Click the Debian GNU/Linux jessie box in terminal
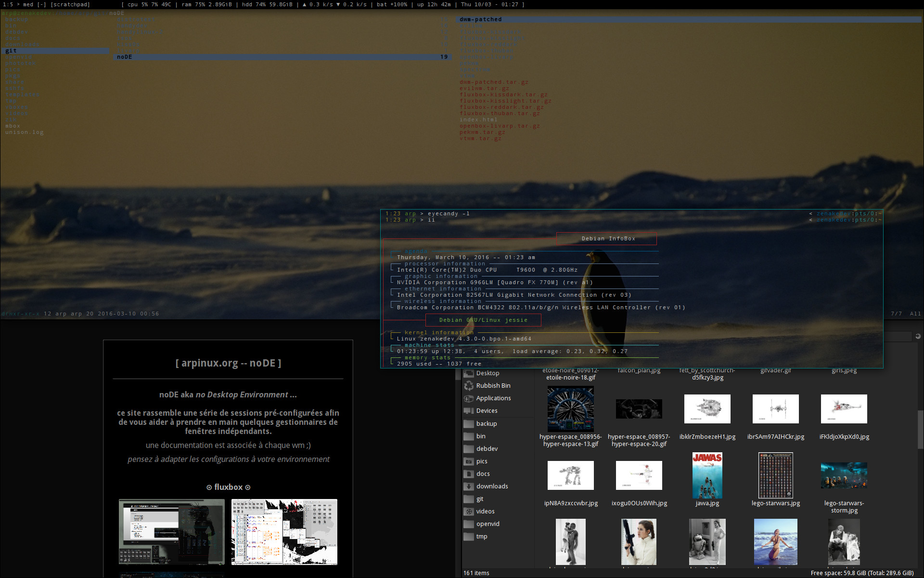The width and height of the screenshot is (924, 578). tap(483, 320)
